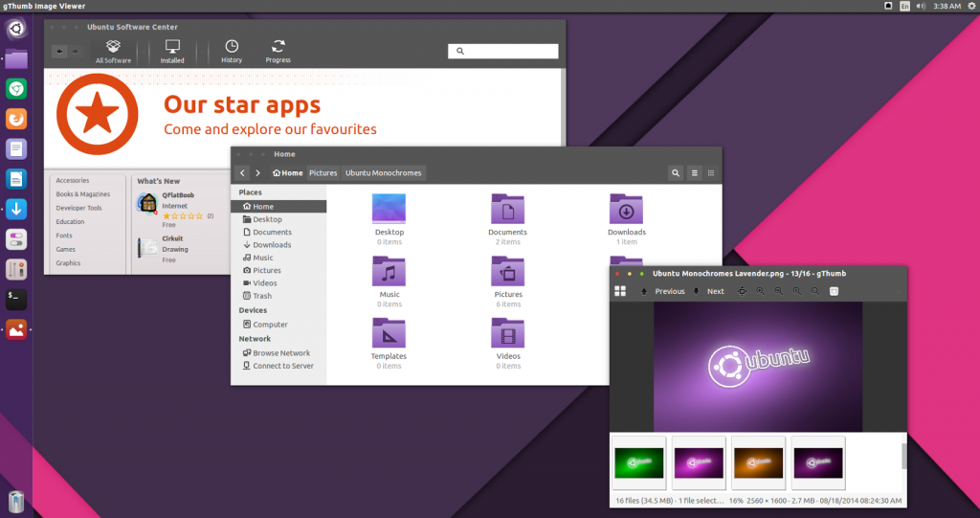The width and height of the screenshot is (980, 518).
Task: Launch Firefox from the dock
Action: 16,119
